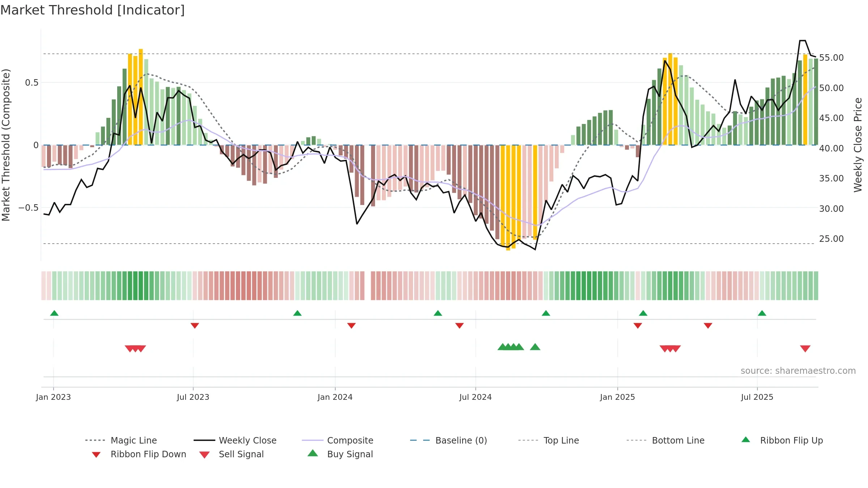This screenshot has height=488, width=868.
Task: Click the Ribbon Flip Down marker near May 2025
Action: (x=708, y=326)
